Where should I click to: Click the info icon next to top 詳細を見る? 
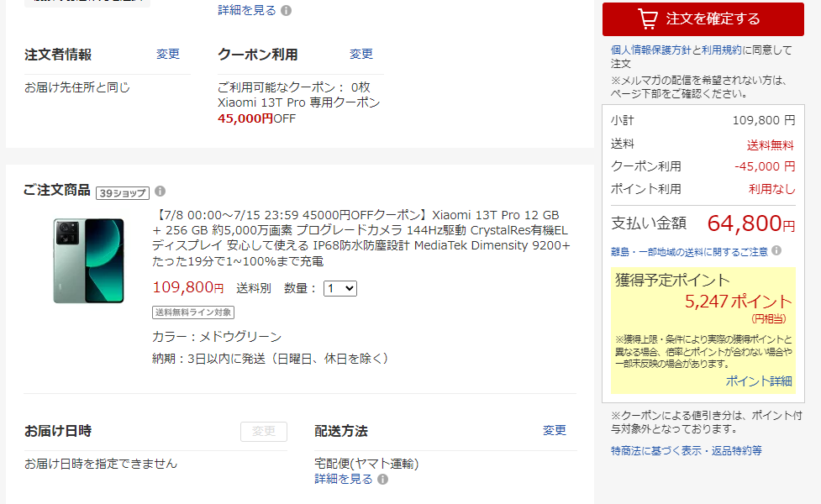coord(286,10)
